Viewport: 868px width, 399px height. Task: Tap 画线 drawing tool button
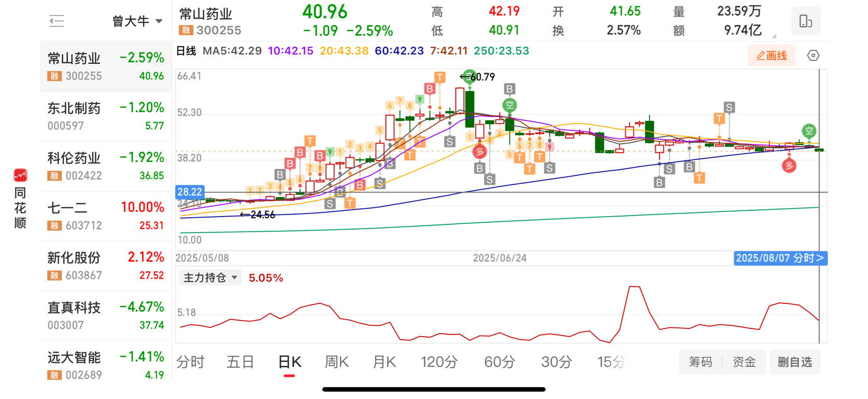pos(771,56)
